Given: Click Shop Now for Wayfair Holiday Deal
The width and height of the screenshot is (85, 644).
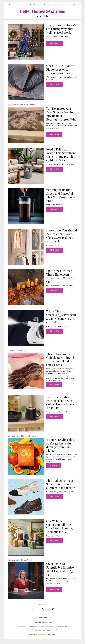Looking at the screenshot, I should pyautogui.click(x=55, y=44).
